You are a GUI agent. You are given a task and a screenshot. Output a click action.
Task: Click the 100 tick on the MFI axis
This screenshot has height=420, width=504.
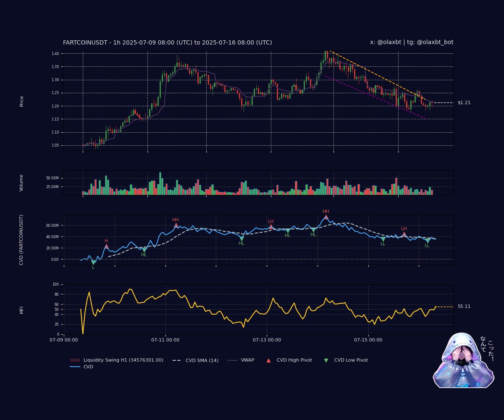click(x=56, y=284)
